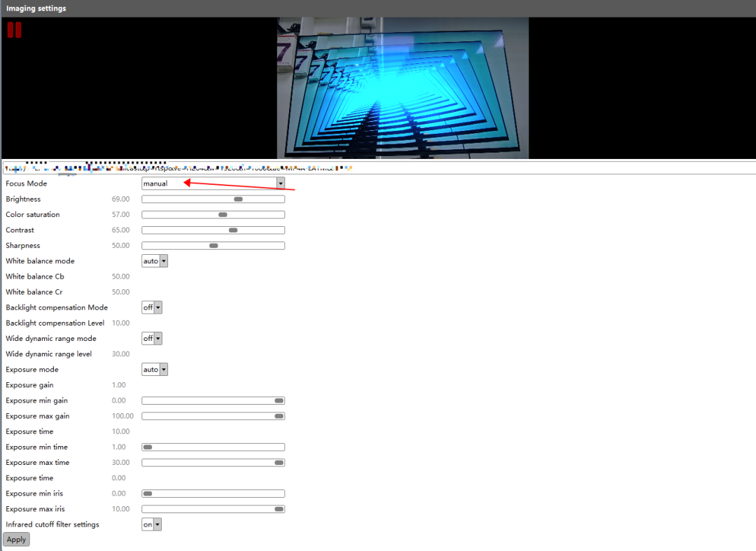Click the Exposure max iris slider thumb
The height and width of the screenshot is (551, 756).
pos(277,508)
